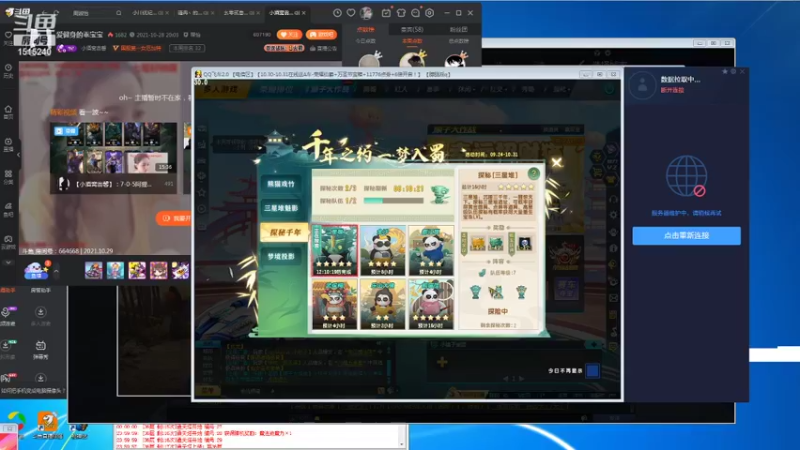This screenshot has height=450, width=800.
Task: Select the opera-mask panda three-star card
Action: [335, 304]
